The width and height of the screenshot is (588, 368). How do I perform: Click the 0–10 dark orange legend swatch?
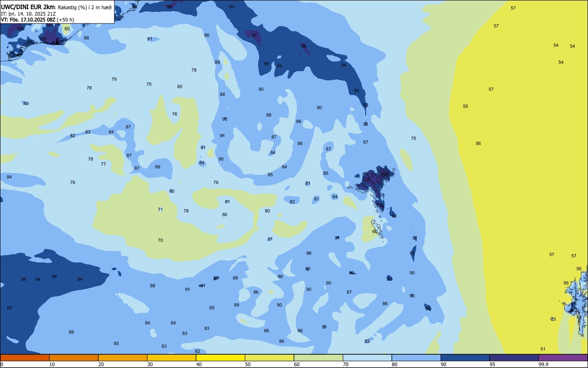click(x=25, y=357)
